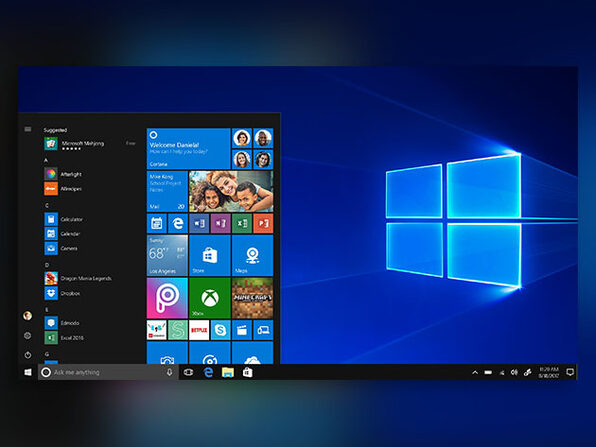Activate the microphone icon in search bar
Screen dimensions: 596x447
pyautogui.click(x=170, y=372)
